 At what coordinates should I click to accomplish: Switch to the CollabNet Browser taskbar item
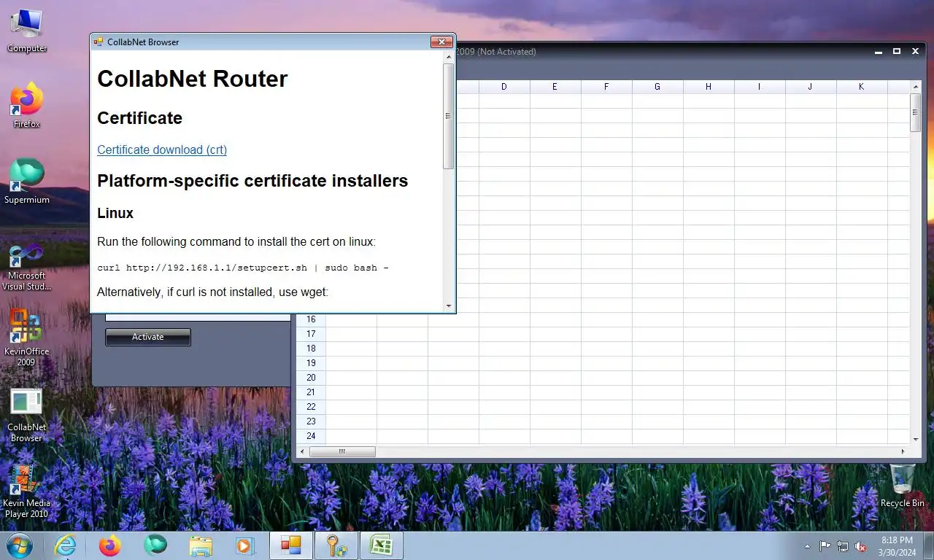tap(291, 545)
